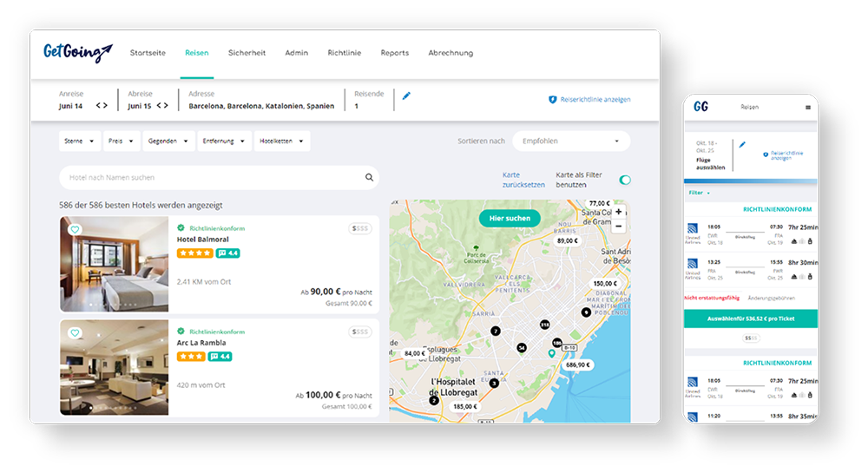Toggle the 'Karte als Filter benutzen' switch

coord(625,180)
